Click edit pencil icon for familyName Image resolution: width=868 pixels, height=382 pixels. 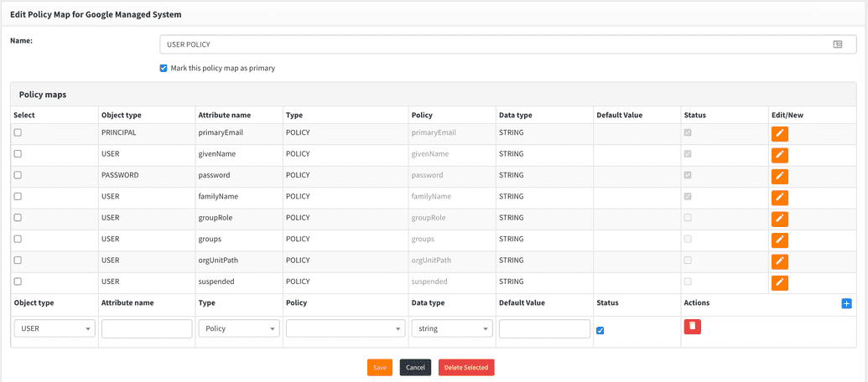point(779,198)
